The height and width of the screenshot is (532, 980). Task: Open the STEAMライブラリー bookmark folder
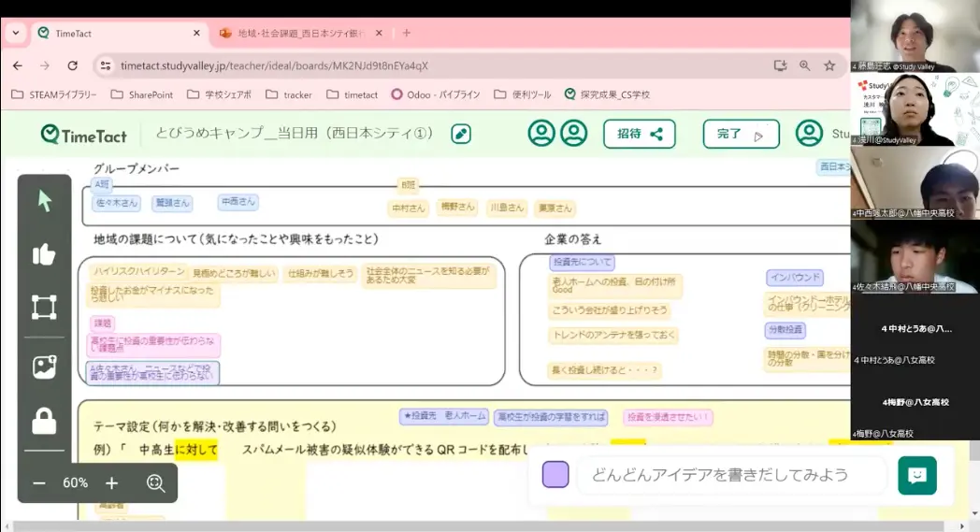tap(54, 94)
